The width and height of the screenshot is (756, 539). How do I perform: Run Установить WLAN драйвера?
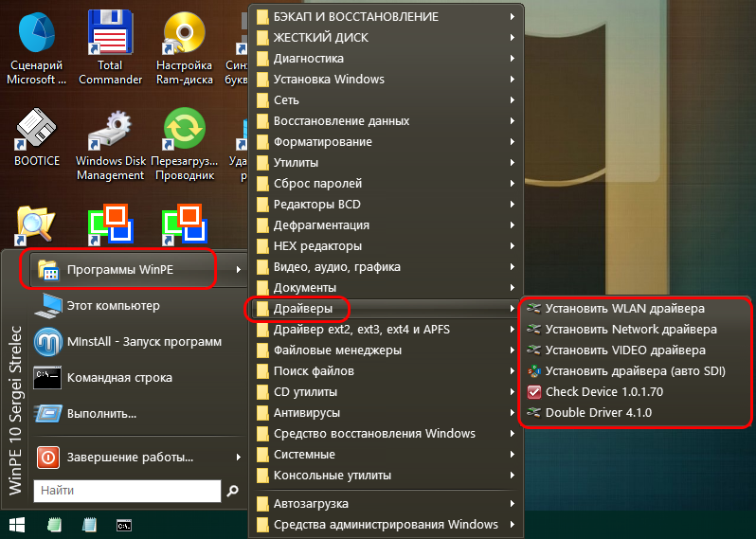pos(635,309)
